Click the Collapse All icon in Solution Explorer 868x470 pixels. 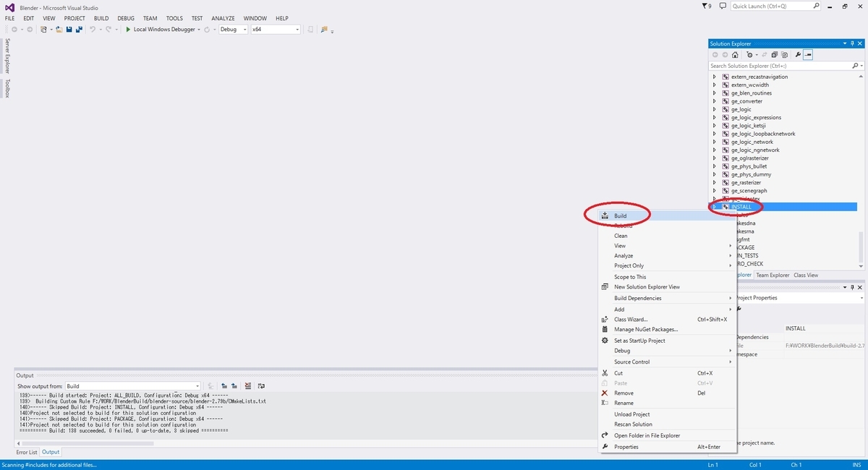[x=774, y=55]
